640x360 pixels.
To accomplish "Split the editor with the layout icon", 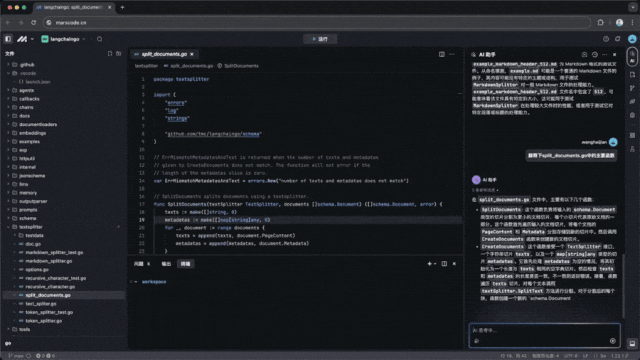I will click(x=442, y=54).
